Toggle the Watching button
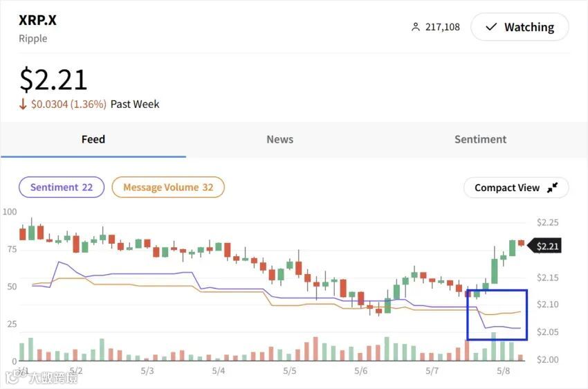This screenshot has width=588, height=389. click(520, 27)
